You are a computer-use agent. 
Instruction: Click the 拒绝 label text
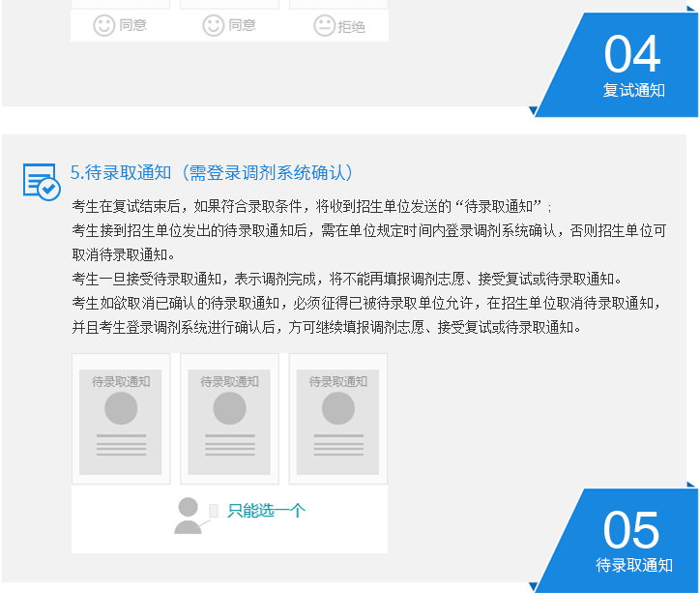(351, 27)
